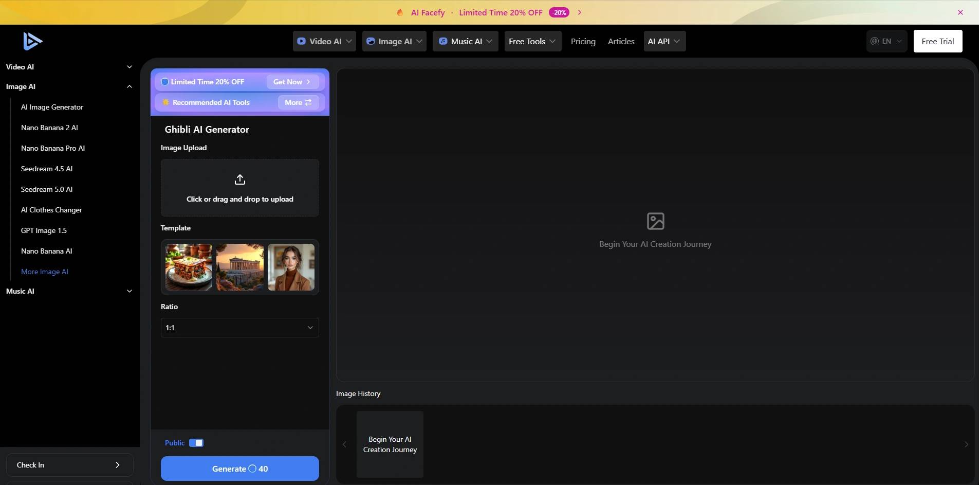Close the promotional banner

tap(960, 12)
